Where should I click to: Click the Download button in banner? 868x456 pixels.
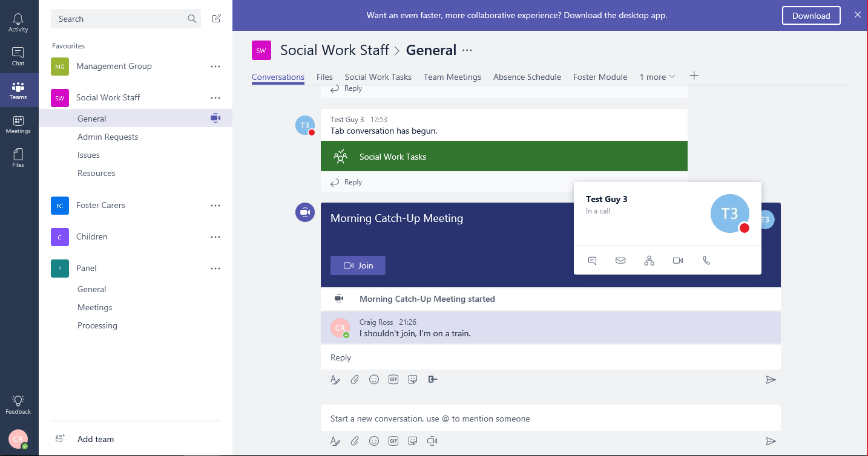[811, 16]
